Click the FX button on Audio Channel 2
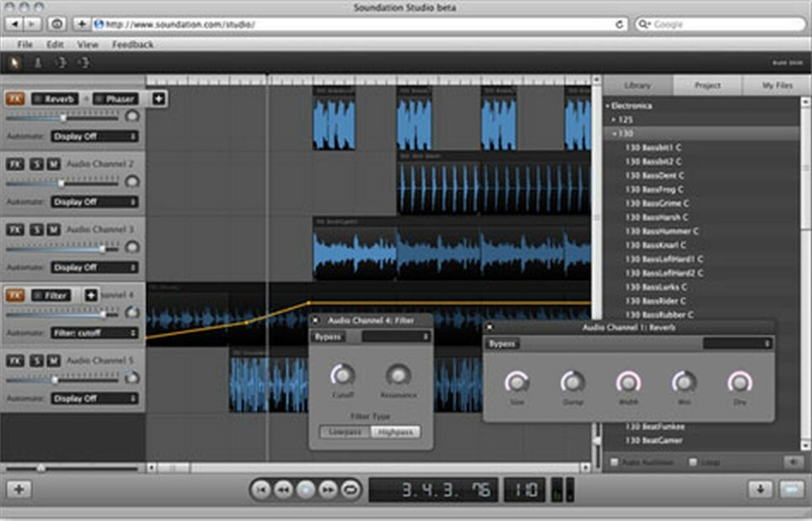The image size is (812, 521). (x=15, y=164)
